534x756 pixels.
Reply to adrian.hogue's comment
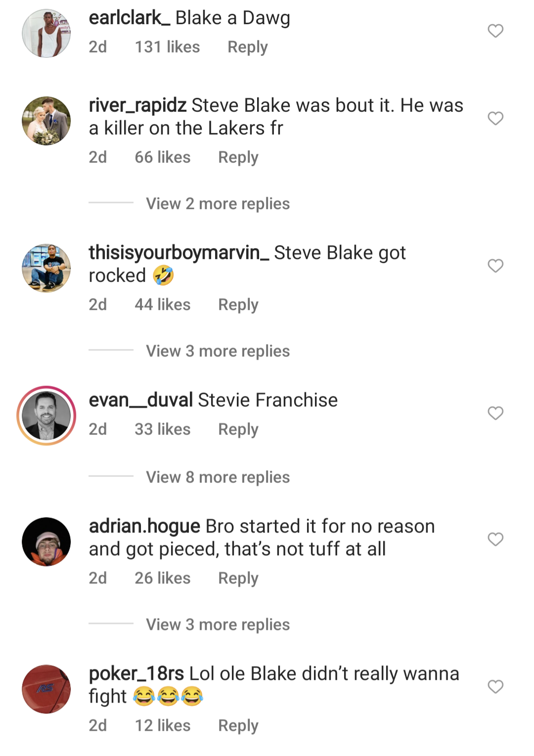pyautogui.click(x=238, y=577)
